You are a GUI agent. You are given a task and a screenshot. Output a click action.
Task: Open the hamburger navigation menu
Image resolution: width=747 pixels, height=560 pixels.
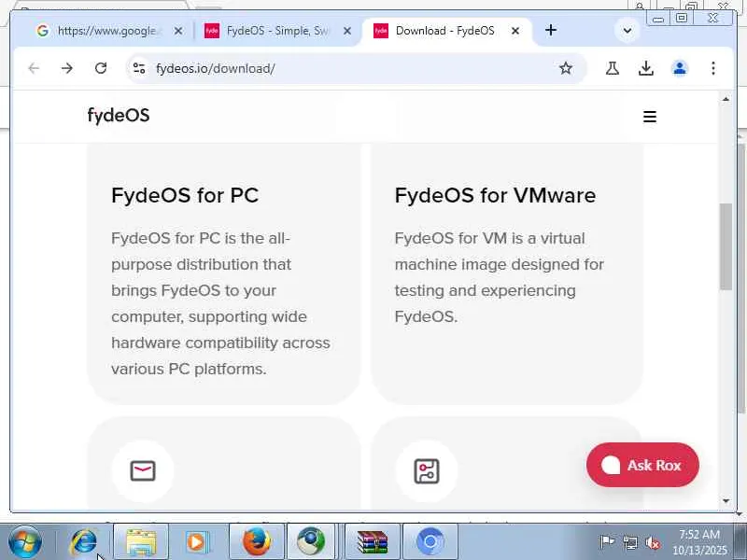pyautogui.click(x=650, y=117)
